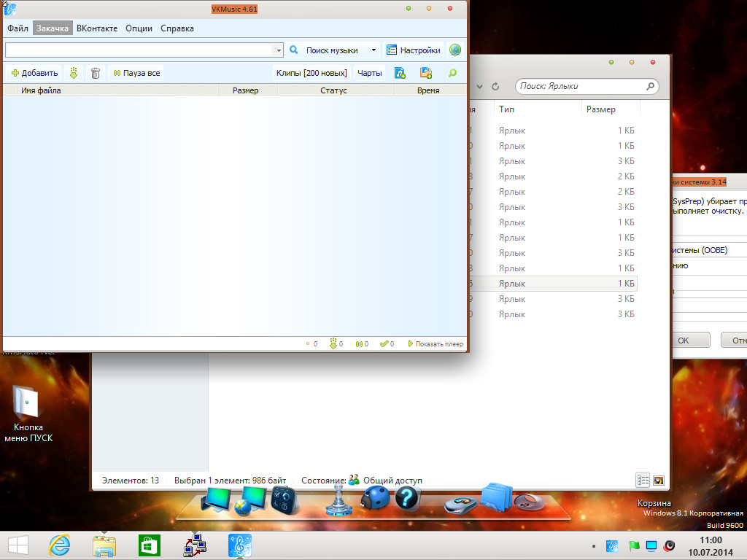Click the Поиск: Ярлыки search box
Screen dimensions: 747x560
587,86
